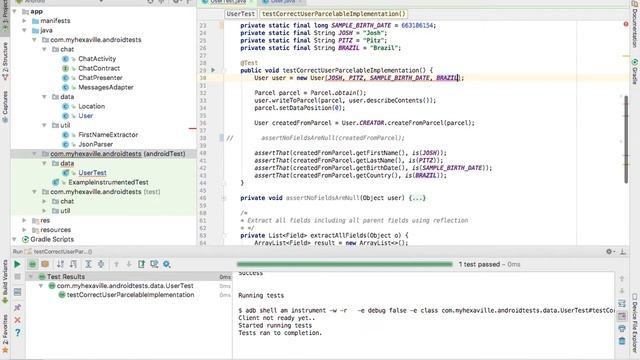Click UserTest breadcrumb
The width and height of the screenshot is (640, 360).
(x=240, y=14)
